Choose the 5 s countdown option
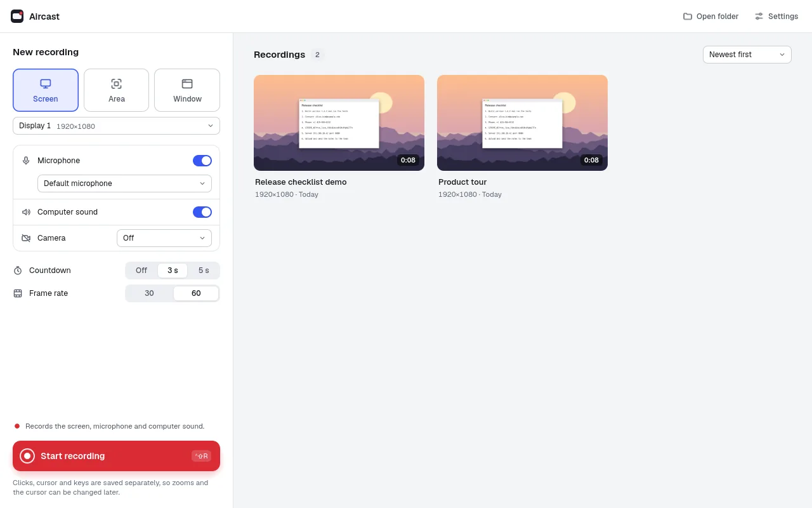812x508 pixels. point(204,271)
